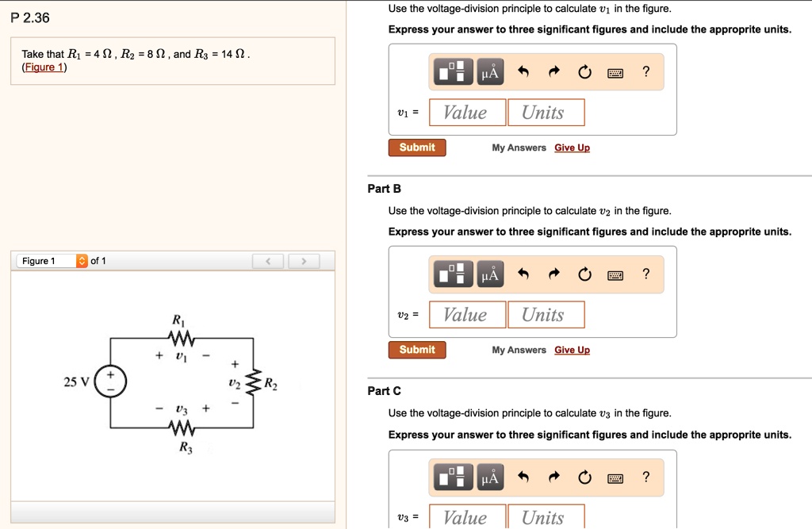Open keyboard shortcuts in Part C toolbar

click(x=615, y=478)
